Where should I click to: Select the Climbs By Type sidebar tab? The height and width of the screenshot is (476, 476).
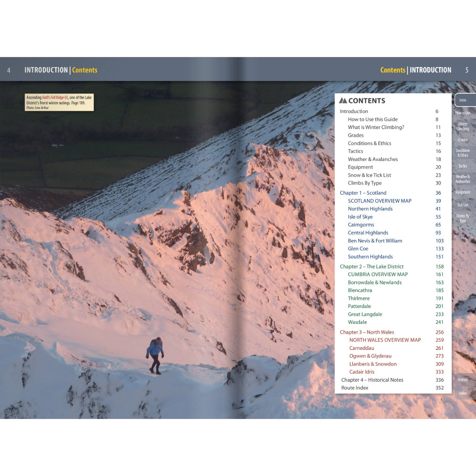462,219
